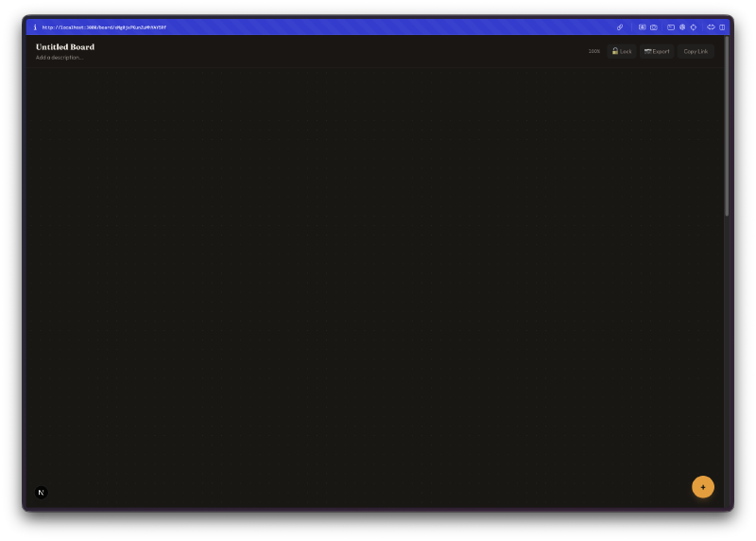Click the screen record icon in browser bar

point(642,27)
